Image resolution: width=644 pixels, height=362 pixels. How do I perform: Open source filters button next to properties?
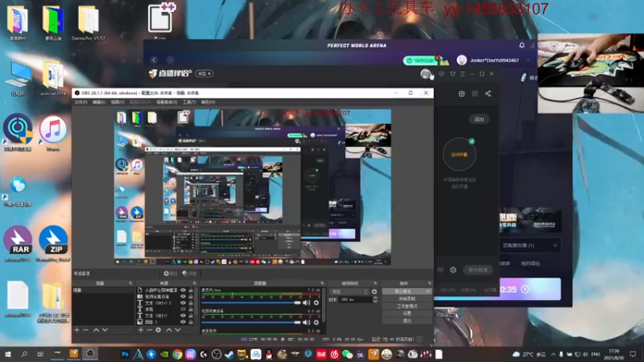[x=189, y=274]
